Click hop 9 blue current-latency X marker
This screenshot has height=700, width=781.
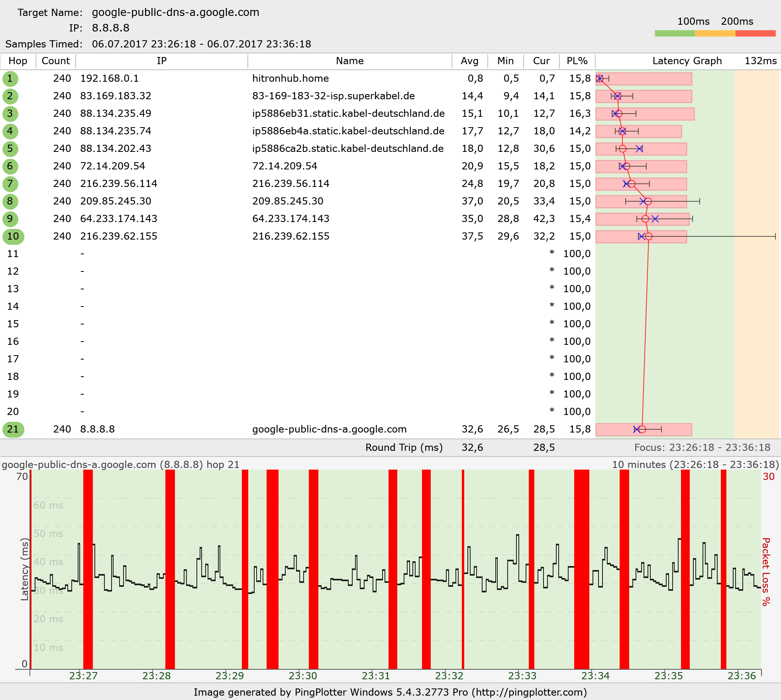[655, 219]
